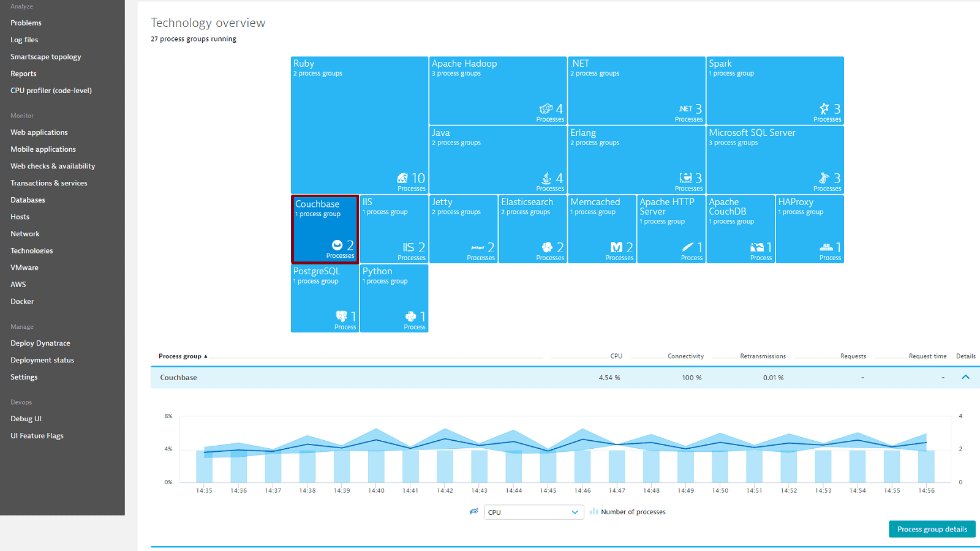Click the 4.54 % CPU value
The image size is (980, 551).
(609, 378)
